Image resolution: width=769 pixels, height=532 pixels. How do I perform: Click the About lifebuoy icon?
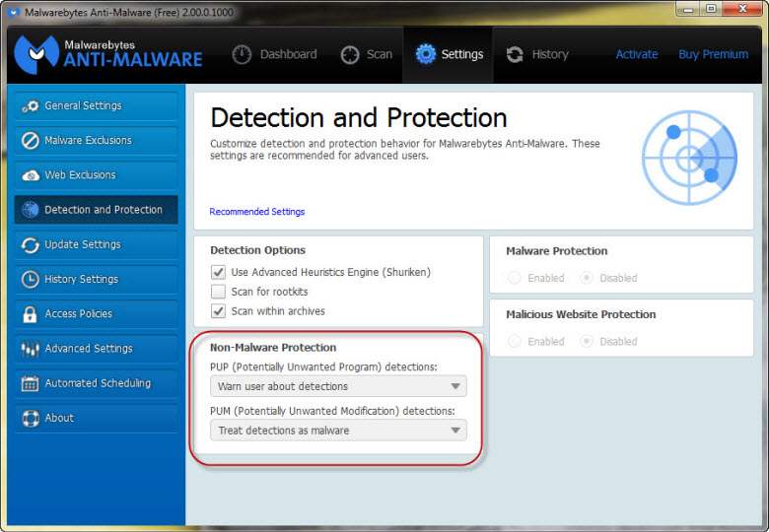click(31, 419)
